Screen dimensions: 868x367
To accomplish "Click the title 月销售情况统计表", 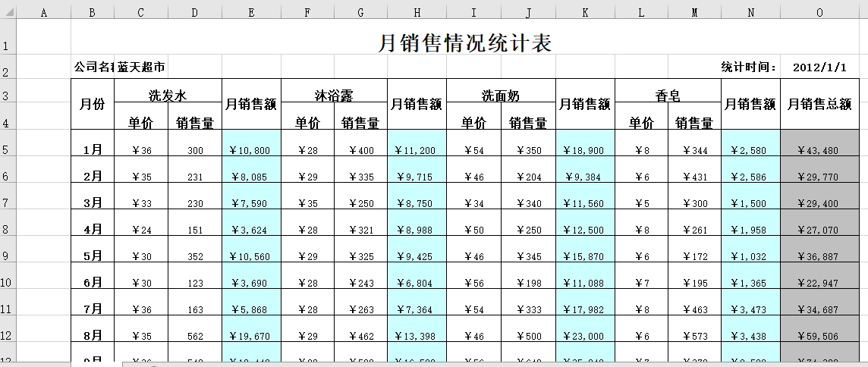I will (464, 43).
